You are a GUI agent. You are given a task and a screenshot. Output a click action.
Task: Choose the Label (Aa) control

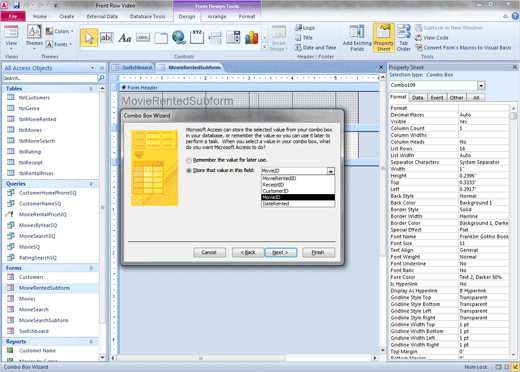pos(125,38)
